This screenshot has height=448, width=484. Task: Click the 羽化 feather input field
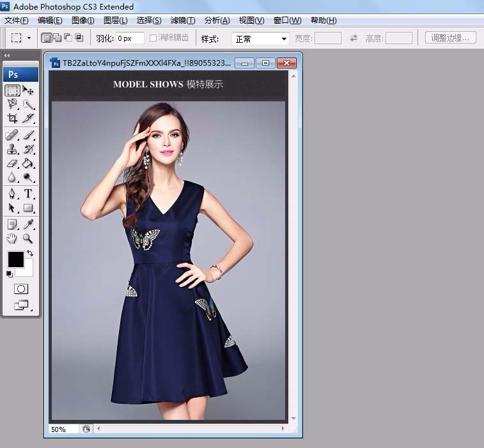point(130,39)
